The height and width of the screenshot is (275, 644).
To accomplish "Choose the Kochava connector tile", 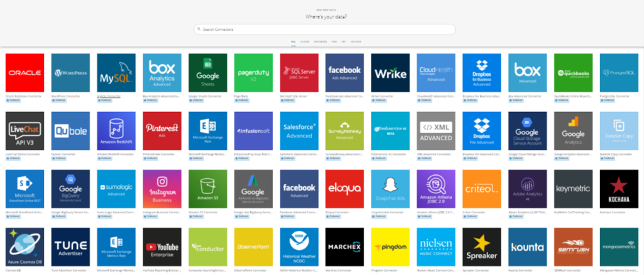I will [619, 189].
